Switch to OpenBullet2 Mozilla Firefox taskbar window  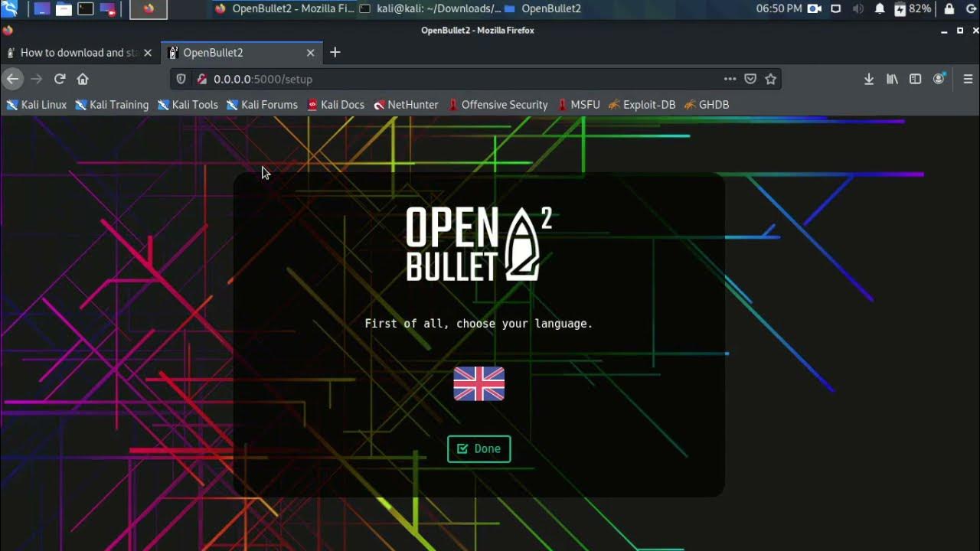(284, 8)
